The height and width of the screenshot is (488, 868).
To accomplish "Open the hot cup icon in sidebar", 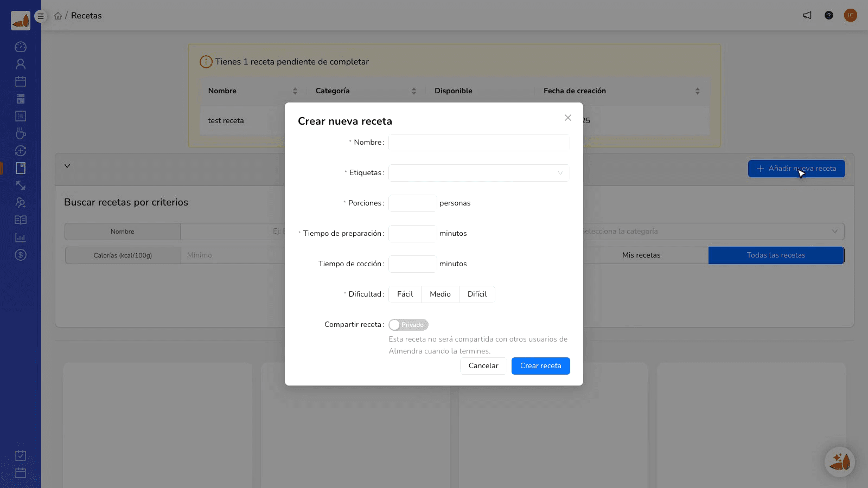I will (x=21, y=133).
